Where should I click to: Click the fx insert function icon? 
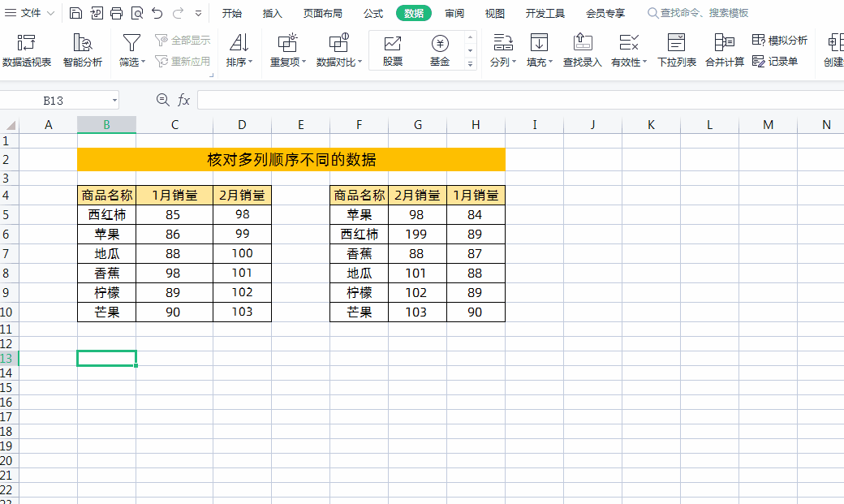pyautogui.click(x=183, y=100)
